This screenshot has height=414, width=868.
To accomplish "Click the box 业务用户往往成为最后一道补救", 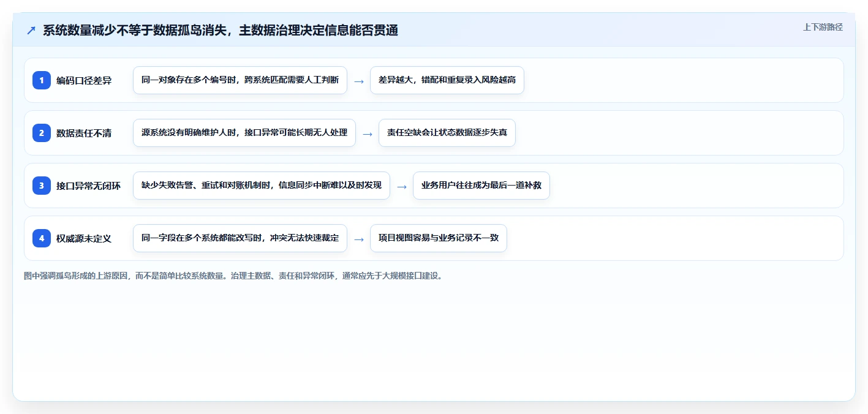I will (481, 186).
